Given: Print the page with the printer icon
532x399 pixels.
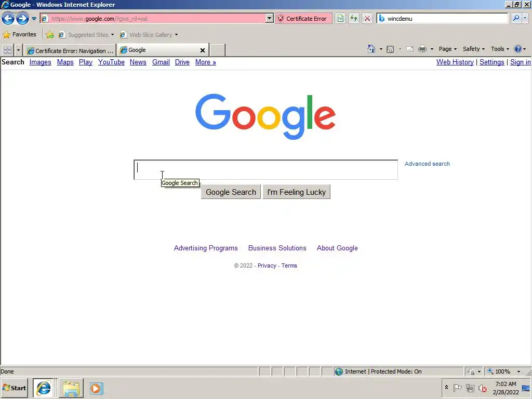Looking at the screenshot, I should [x=422, y=49].
